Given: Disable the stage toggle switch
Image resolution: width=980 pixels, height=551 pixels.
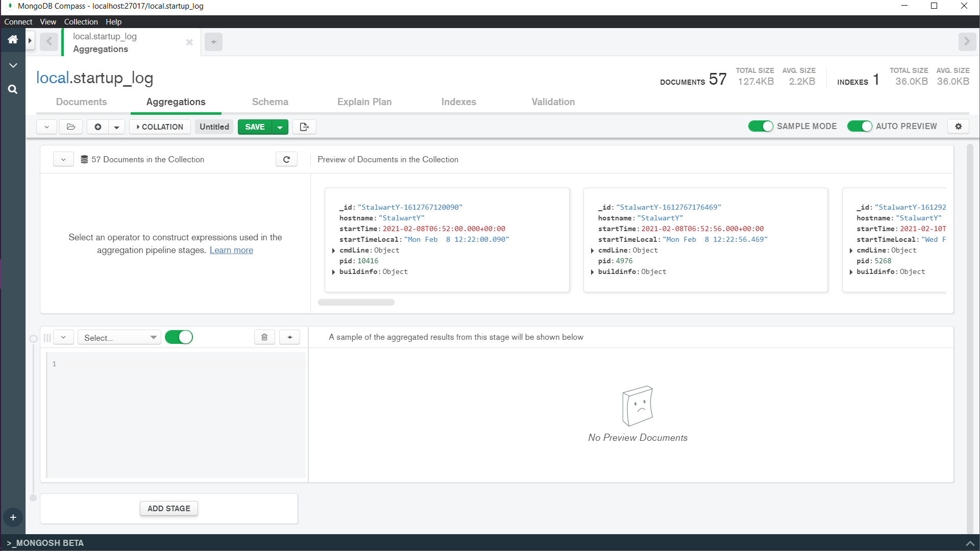Looking at the screenshot, I should coord(179,337).
